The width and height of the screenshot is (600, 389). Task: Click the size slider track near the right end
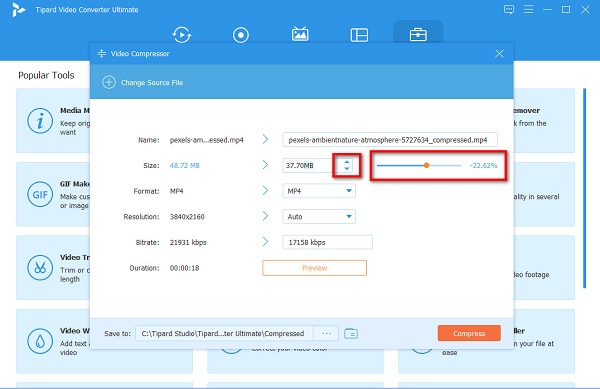(x=457, y=166)
